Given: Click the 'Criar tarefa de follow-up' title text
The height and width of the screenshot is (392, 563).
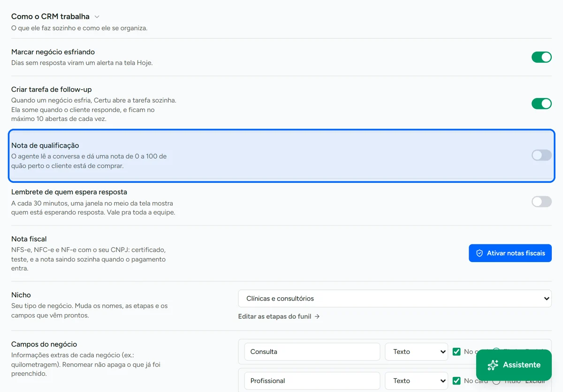Looking at the screenshot, I should point(52,90).
